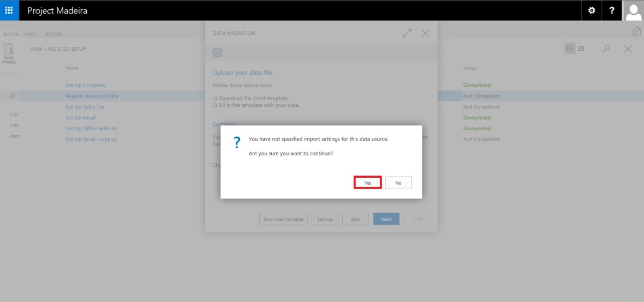Click the Sales Invoice ribbon icon

click(x=9, y=53)
